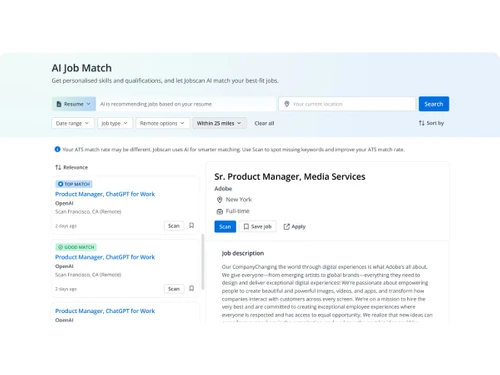Click the Sr. Product Manager, Media Services heading

pos(290,177)
